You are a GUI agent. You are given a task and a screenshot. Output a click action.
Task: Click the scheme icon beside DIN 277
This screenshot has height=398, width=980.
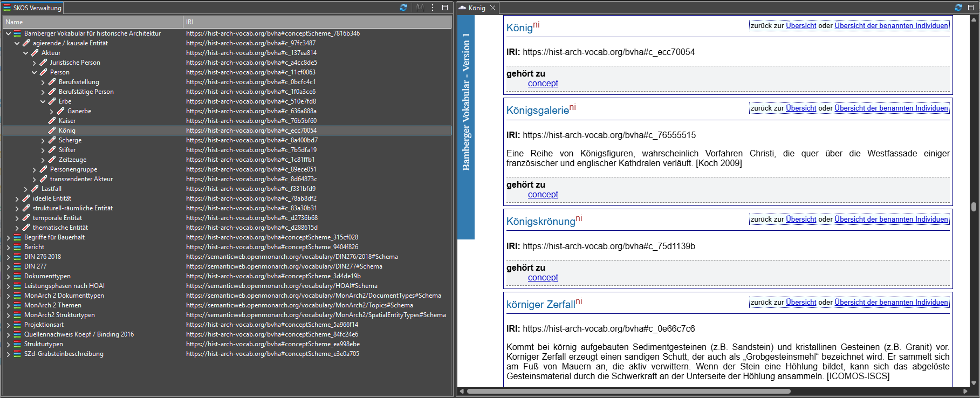pyautogui.click(x=17, y=266)
